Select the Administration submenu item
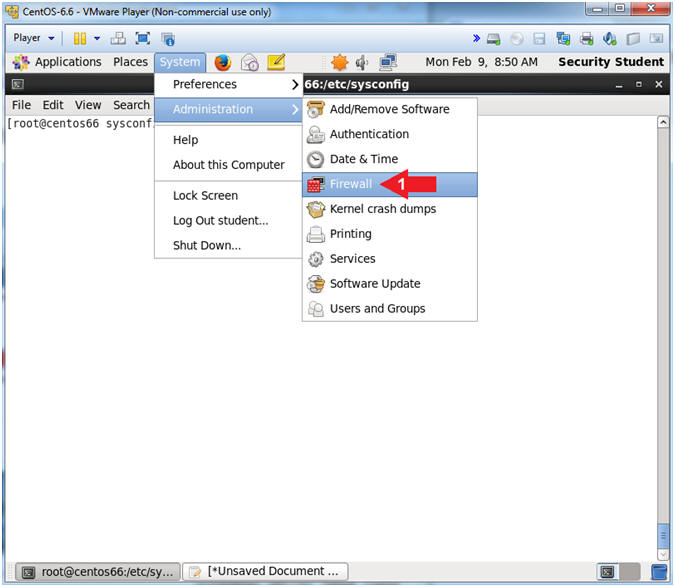 228,109
